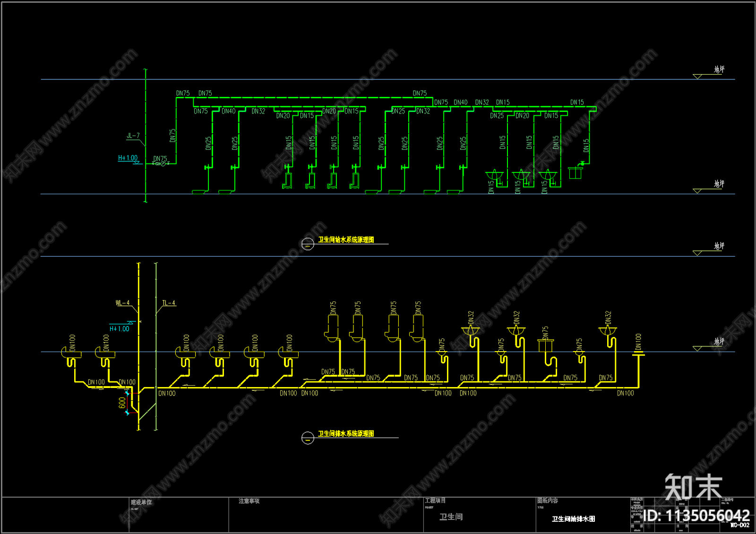Select the project name 卫生间
This screenshot has width=756, height=534.
click(x=451, y=517)
